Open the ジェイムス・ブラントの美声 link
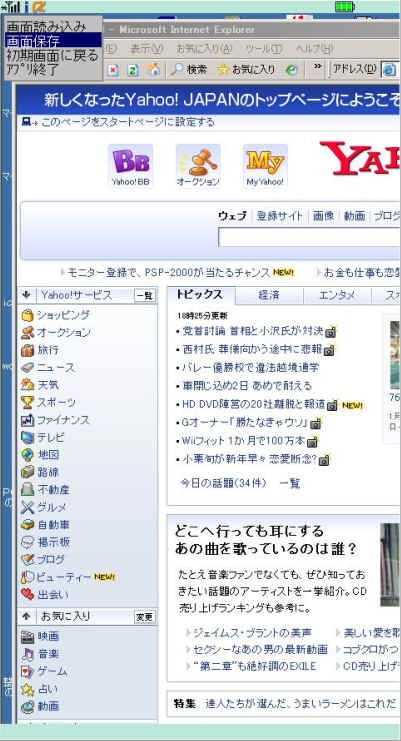401x741 pixels. pos(252,632)
